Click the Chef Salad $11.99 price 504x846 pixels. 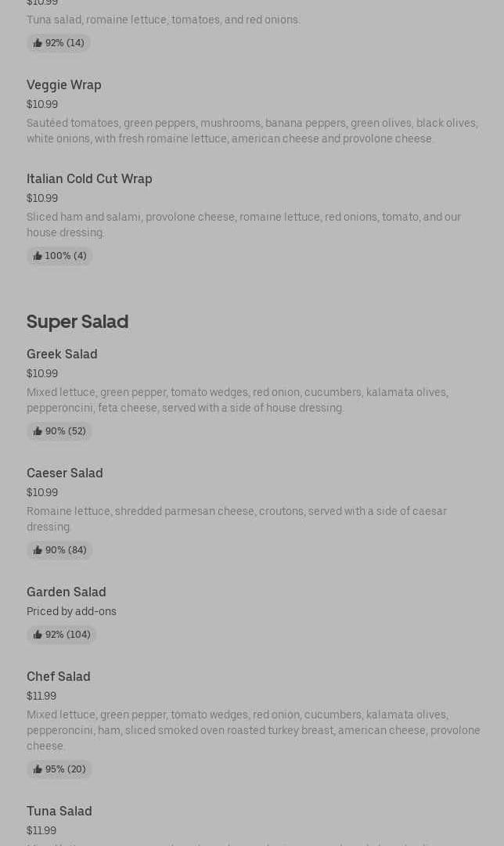click(x=41, y=696)
